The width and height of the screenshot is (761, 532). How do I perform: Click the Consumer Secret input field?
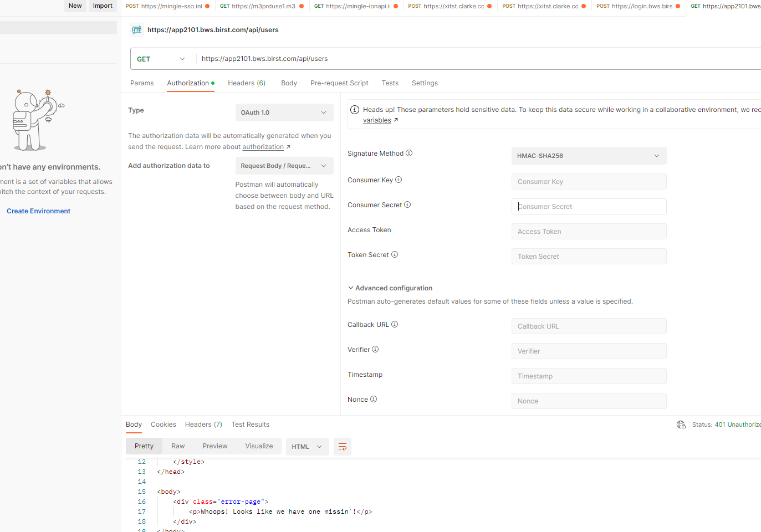coord(589,207)
